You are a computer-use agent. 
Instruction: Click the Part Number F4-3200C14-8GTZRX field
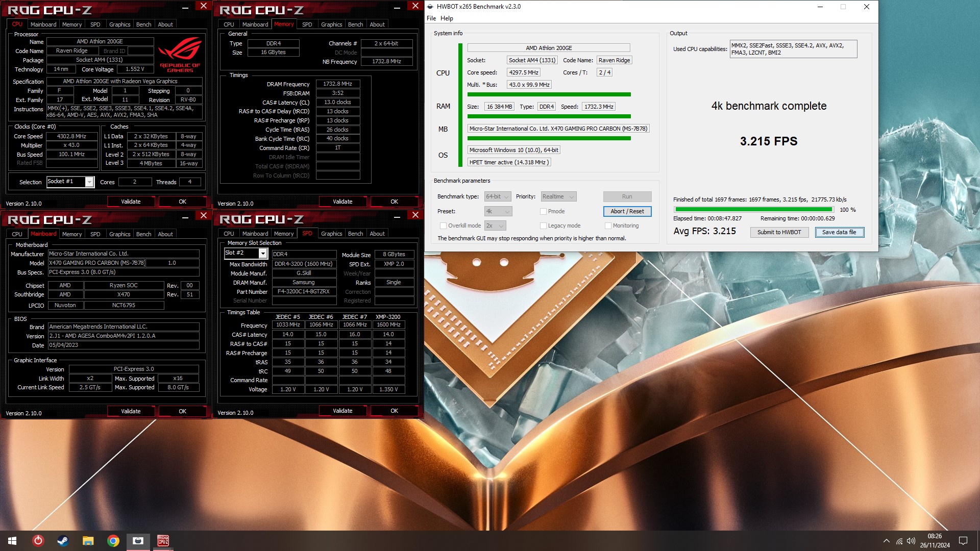coord(304,292)
